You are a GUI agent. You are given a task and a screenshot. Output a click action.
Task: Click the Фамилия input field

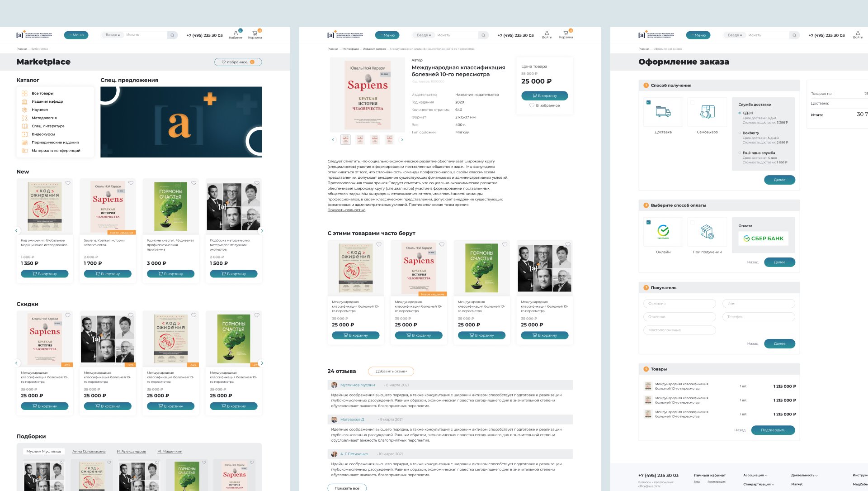[679, 304]
